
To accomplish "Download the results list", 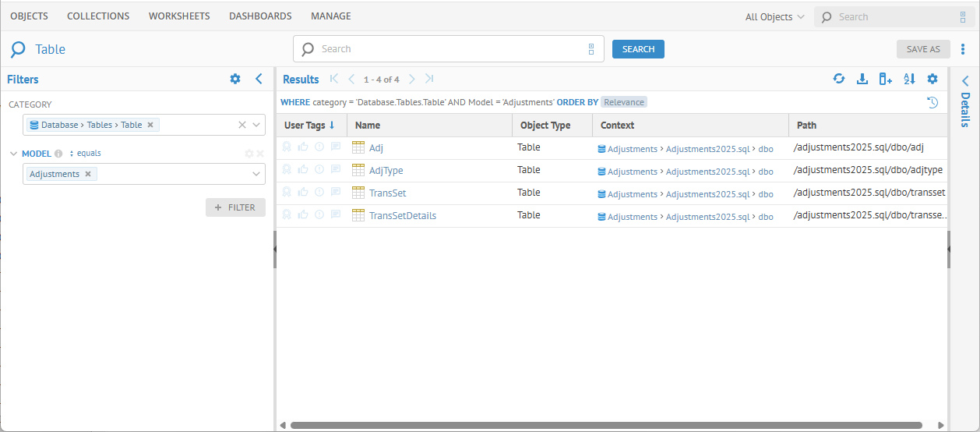I will click(x=862, y=79).
